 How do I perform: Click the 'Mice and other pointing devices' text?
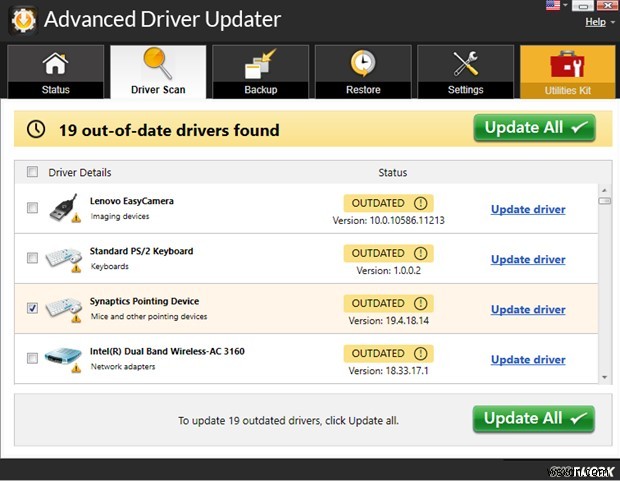(x=149, y=316)
